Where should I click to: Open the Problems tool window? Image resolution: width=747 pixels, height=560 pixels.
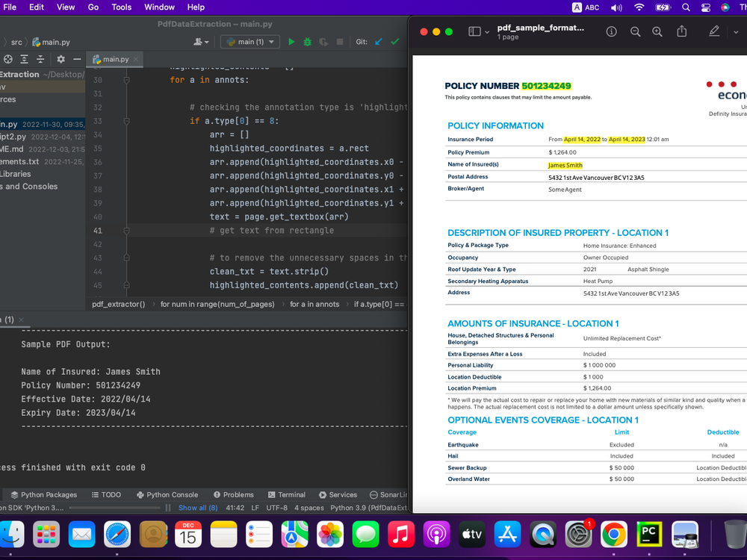click(x=234, y=494)
